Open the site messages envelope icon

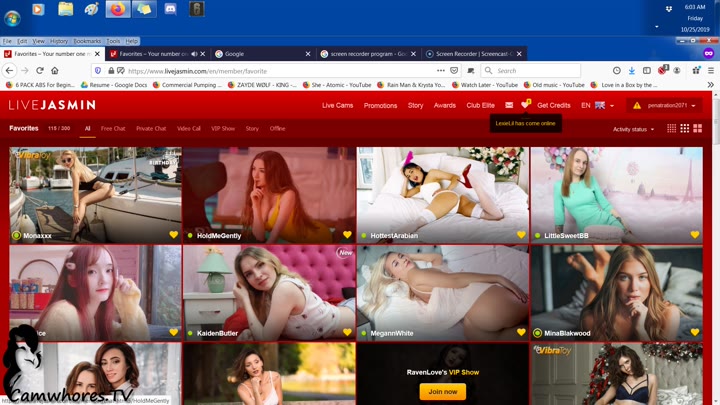click(509, 105)
